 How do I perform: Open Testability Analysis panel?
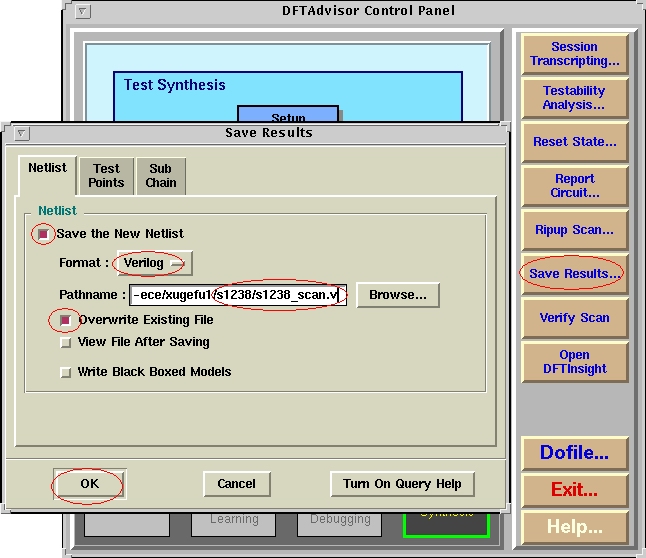coord(574,98)
